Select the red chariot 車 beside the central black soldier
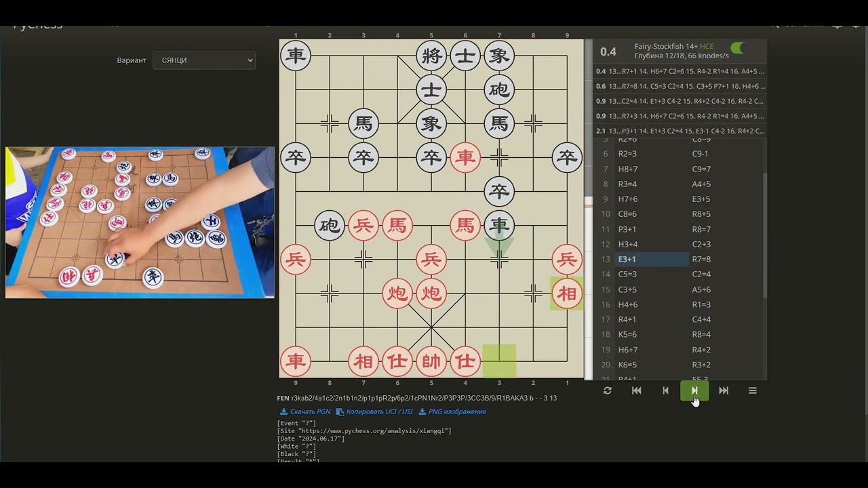This screenshot has height=488, width=868. pyautogui.click(x=465, y=157)
